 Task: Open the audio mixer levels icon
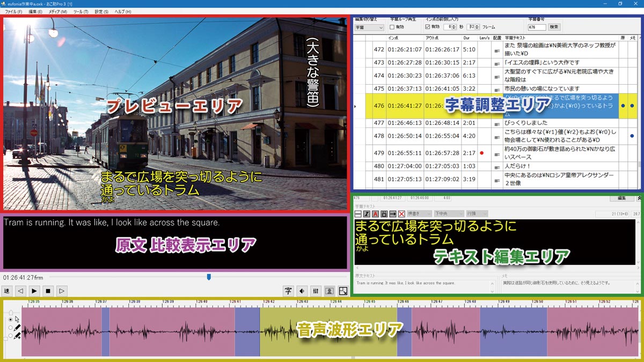(316, 291)
